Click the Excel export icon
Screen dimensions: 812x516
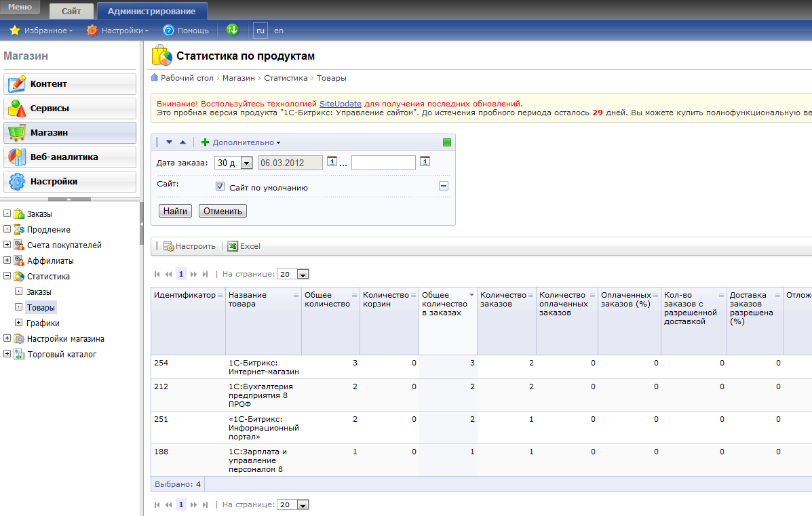coord(233,246)
